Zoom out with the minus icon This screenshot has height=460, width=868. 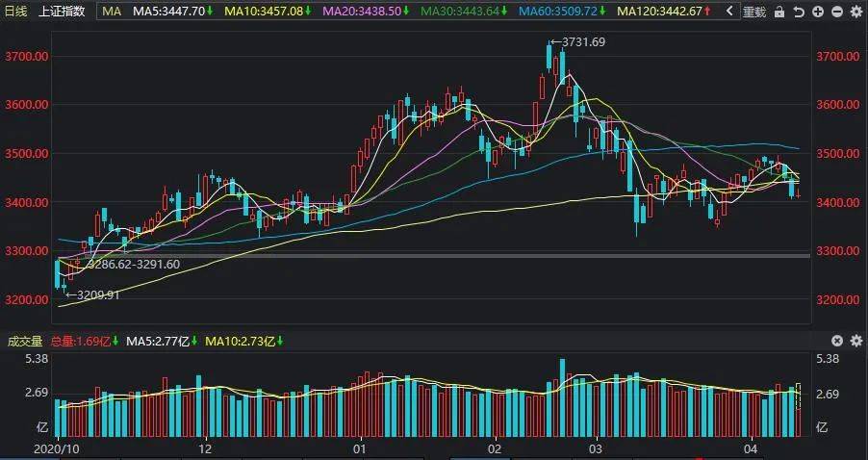(x=836, y=13)
